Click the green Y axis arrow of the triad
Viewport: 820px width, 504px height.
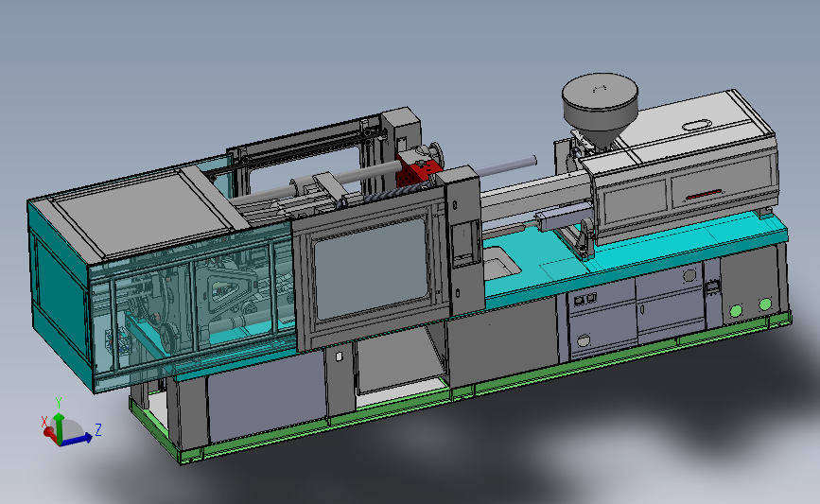click(59, 426)
